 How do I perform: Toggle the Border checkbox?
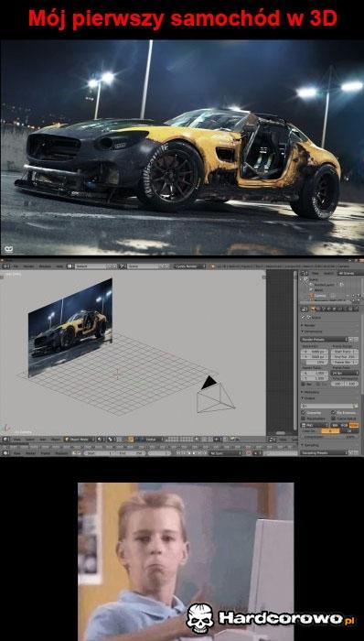[304, 384]
